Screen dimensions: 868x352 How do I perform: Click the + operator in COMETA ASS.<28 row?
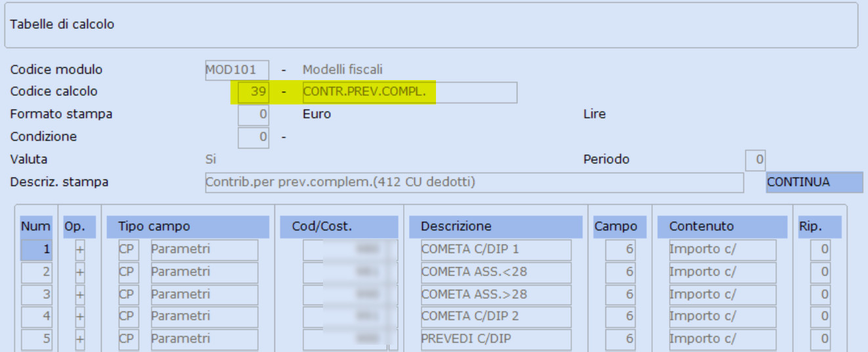80,273
